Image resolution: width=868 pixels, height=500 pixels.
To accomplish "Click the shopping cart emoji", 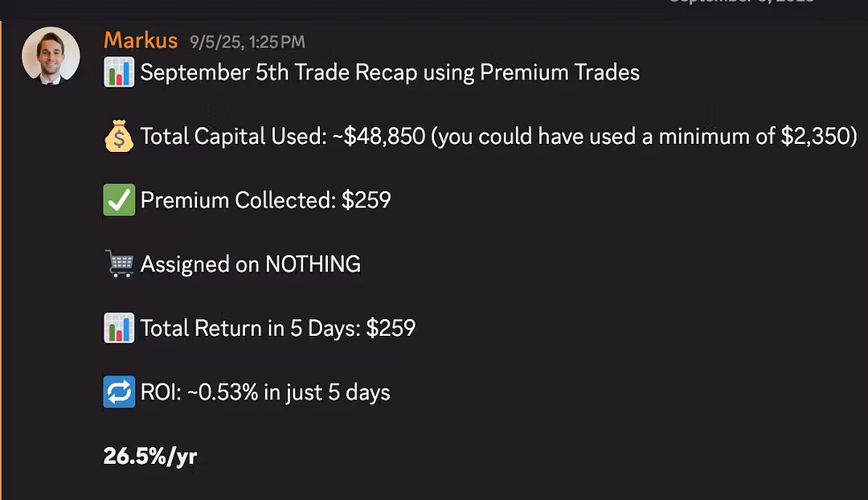I will 119,264.
